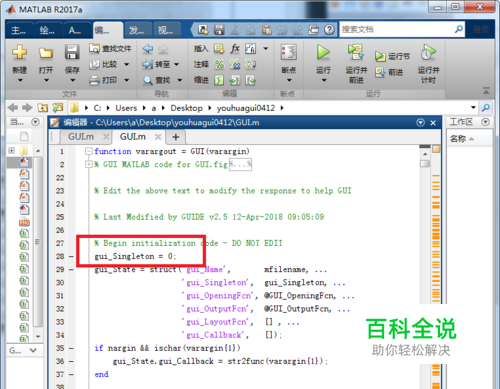Image resolution: width=500 pixels, height=389 pixels.
Task: Expand the folded comment on line 2
Action: [x=88, y=164]
